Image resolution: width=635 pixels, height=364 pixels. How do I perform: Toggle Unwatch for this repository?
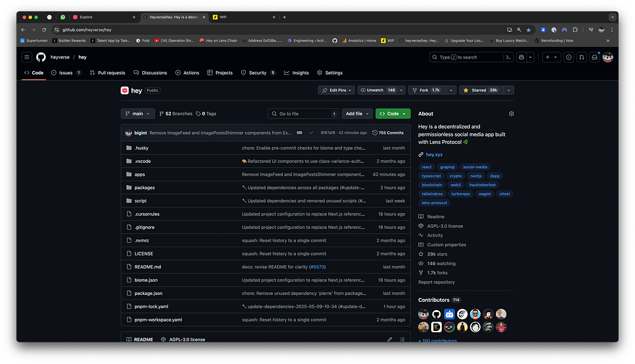[x=377, y=90]
